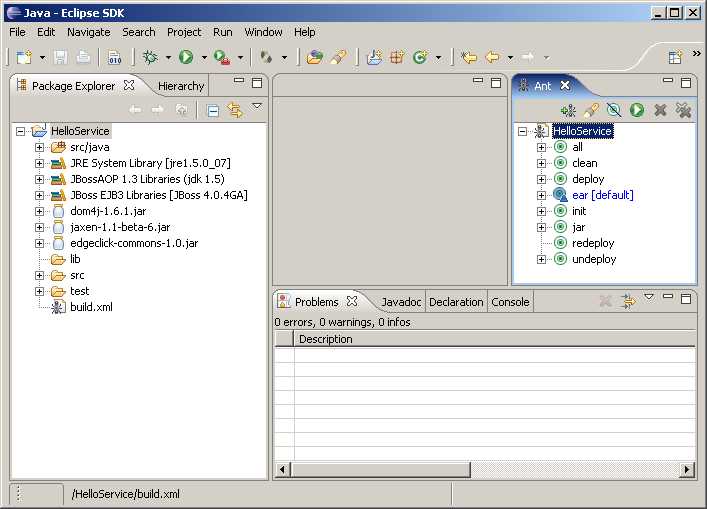The width and height of the screenshot is (707, 509).
Task: Toggle Link with Editor in Package Explorer
Action: (234, 110)
